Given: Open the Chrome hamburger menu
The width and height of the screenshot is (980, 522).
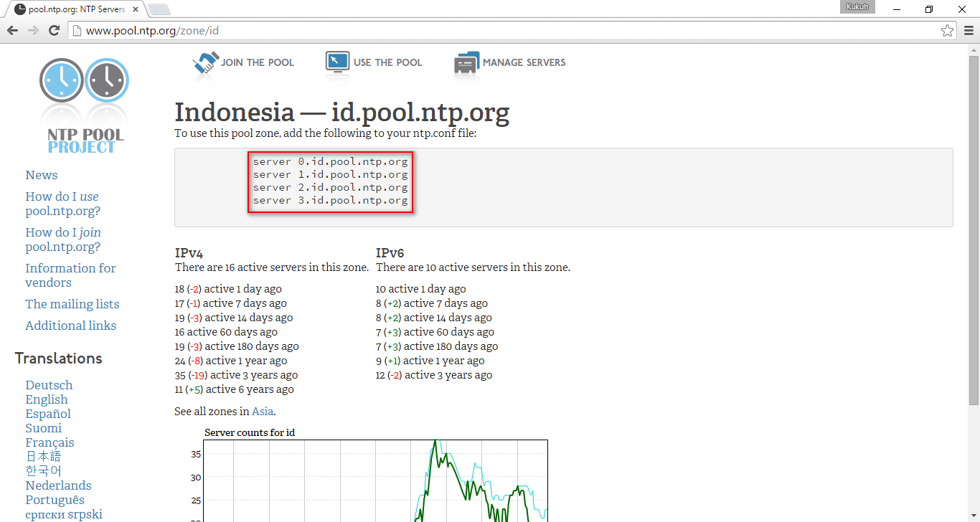Looking at the screenshot, I should pyautogui.click(x=969, y=30).
